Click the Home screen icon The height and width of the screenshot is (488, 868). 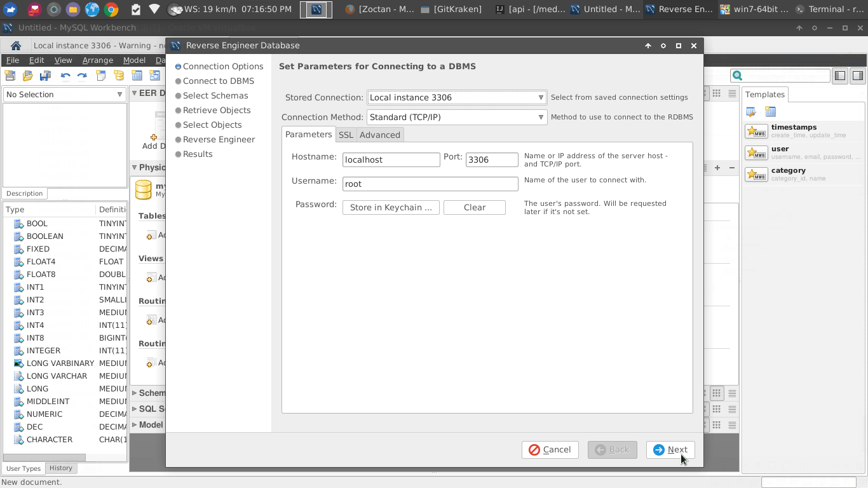point(16,45)
